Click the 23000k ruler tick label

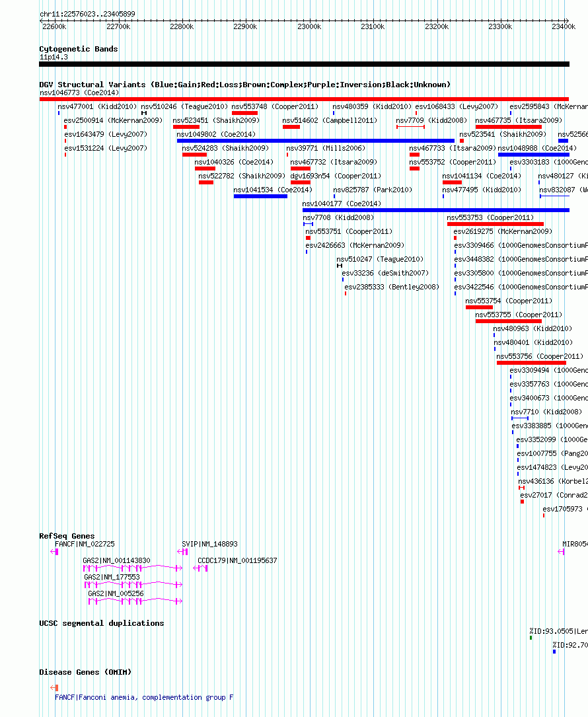point(309,27)
